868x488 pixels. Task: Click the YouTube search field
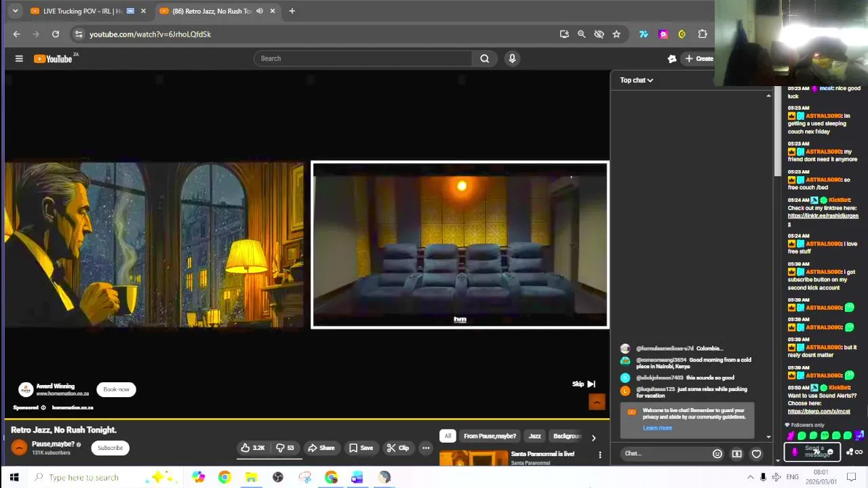(x=363, y=58)
